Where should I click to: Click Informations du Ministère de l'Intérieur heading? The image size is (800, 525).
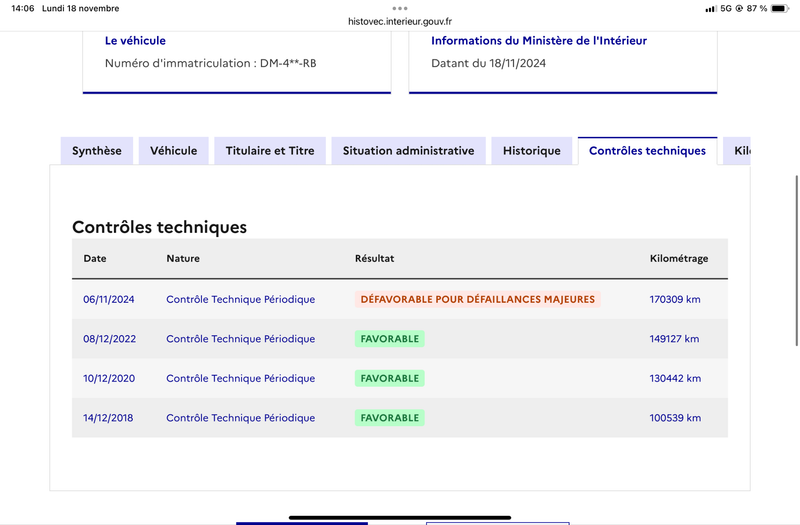[x=539, y=41]
